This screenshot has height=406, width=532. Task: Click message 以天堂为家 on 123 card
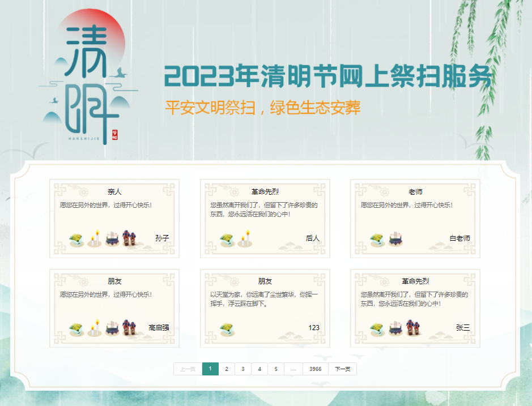click(265, 299)
